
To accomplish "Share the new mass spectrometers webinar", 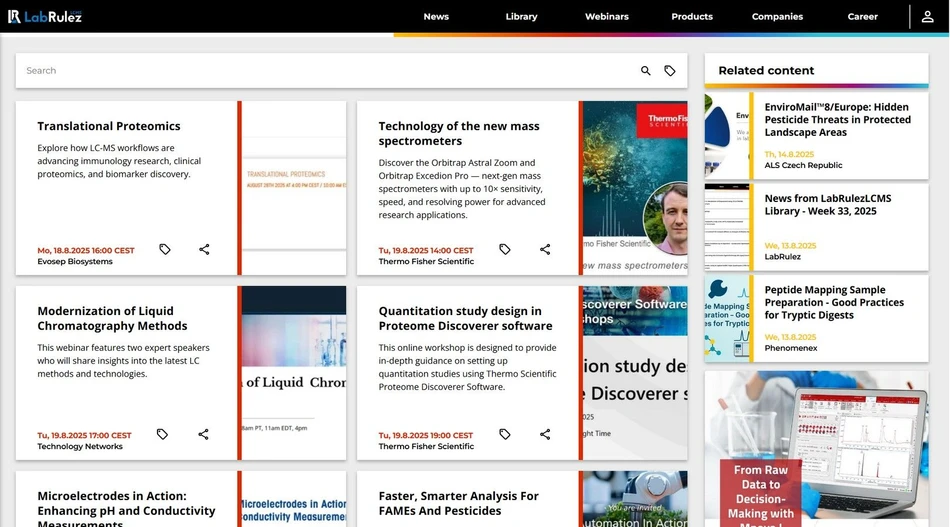I will click(545, 249).
